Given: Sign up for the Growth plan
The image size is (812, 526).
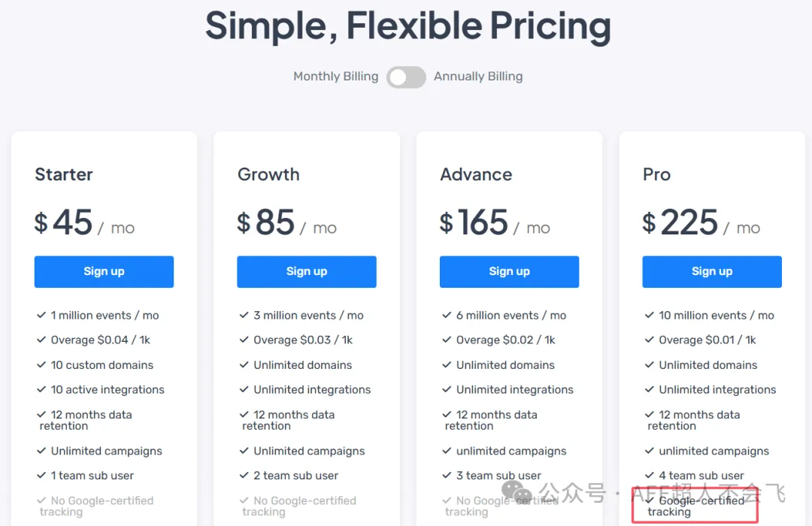Looking at the screenshot, I should (307, 272).
